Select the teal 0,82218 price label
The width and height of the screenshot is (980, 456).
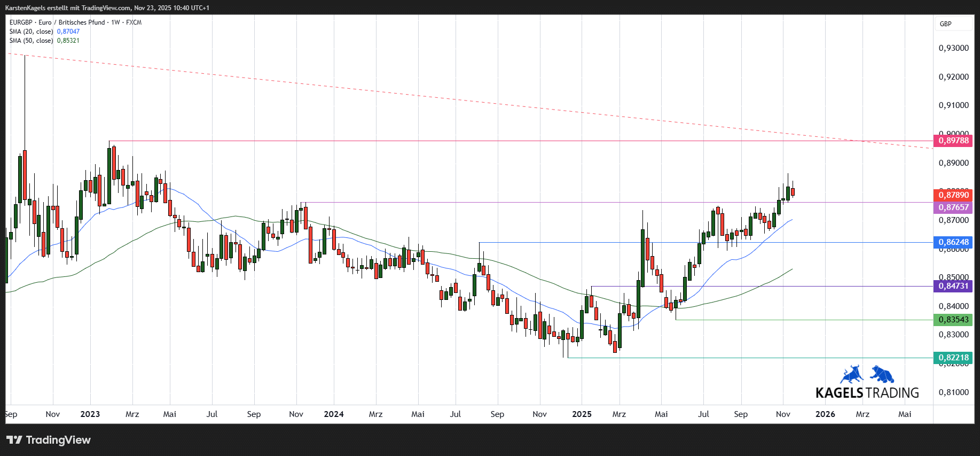tap(953, 358)
